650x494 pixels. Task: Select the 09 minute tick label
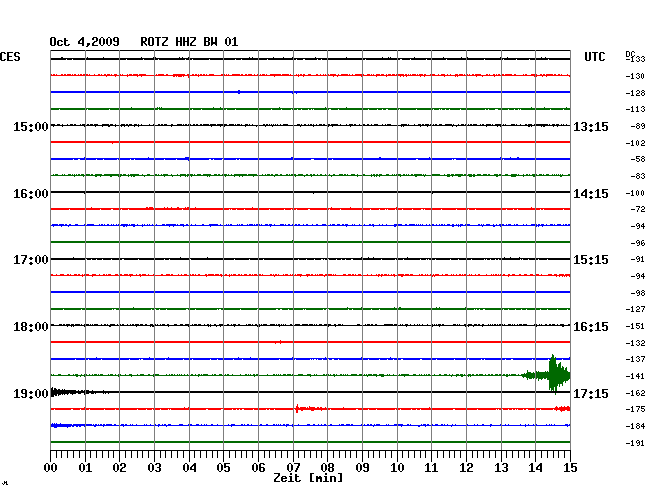362,467
